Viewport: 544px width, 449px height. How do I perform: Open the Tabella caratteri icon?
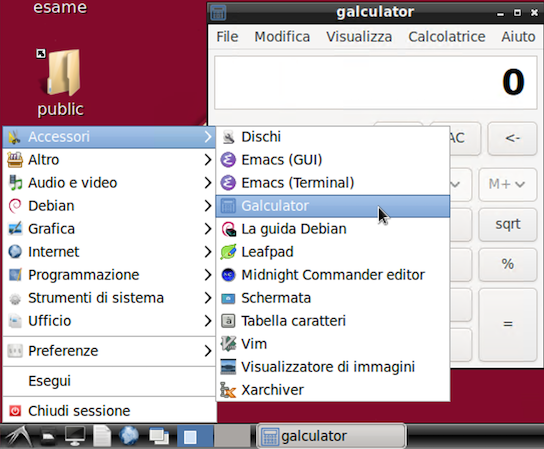(228, 321)
